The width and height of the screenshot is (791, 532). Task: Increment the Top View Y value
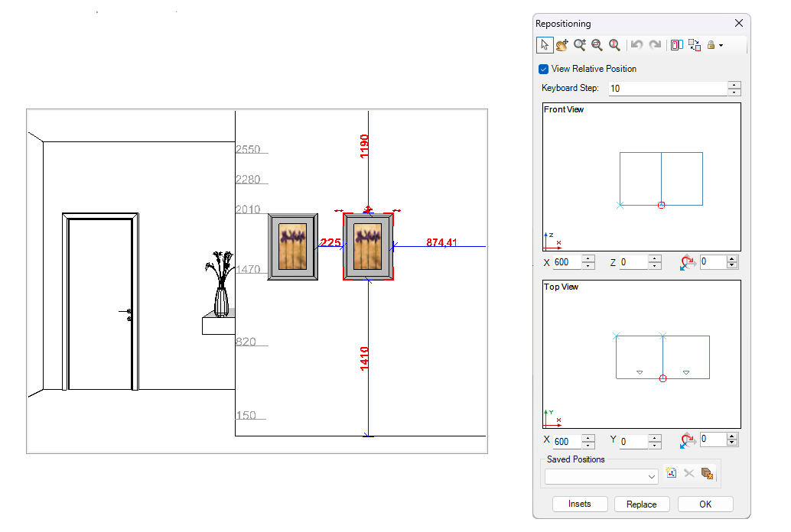click(655, 438)
